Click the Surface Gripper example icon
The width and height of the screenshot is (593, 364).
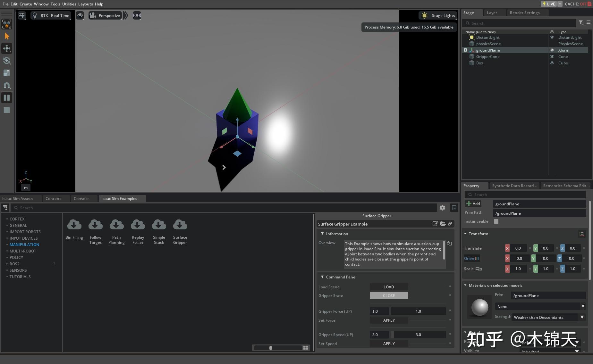180,224
